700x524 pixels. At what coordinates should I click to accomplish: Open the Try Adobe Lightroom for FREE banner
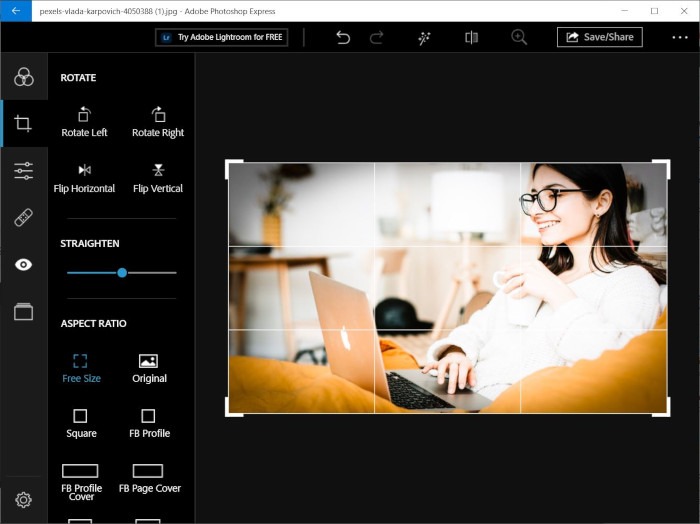click(221, 37)
